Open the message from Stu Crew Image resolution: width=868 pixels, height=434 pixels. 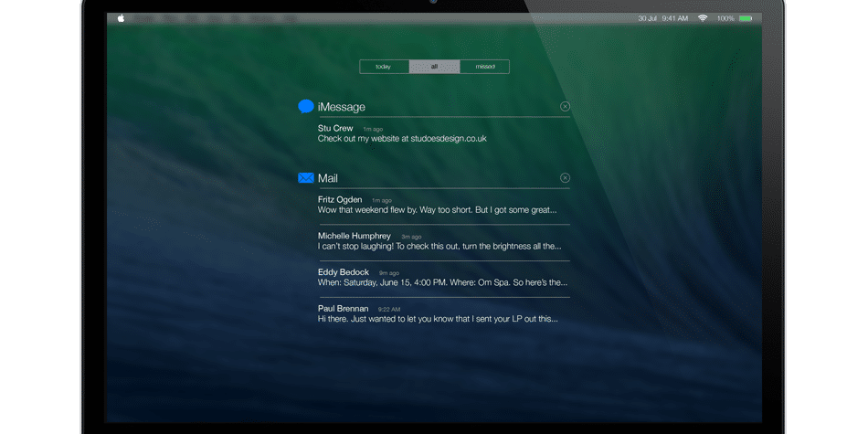click(402, 134)
